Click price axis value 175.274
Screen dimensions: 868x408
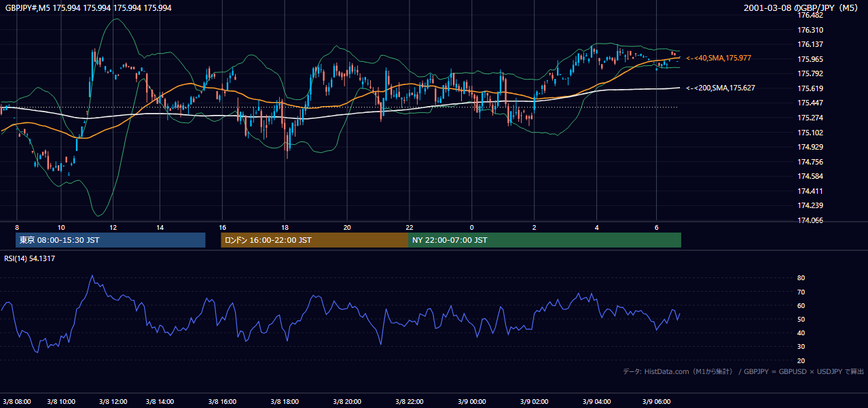coord(810,118)
